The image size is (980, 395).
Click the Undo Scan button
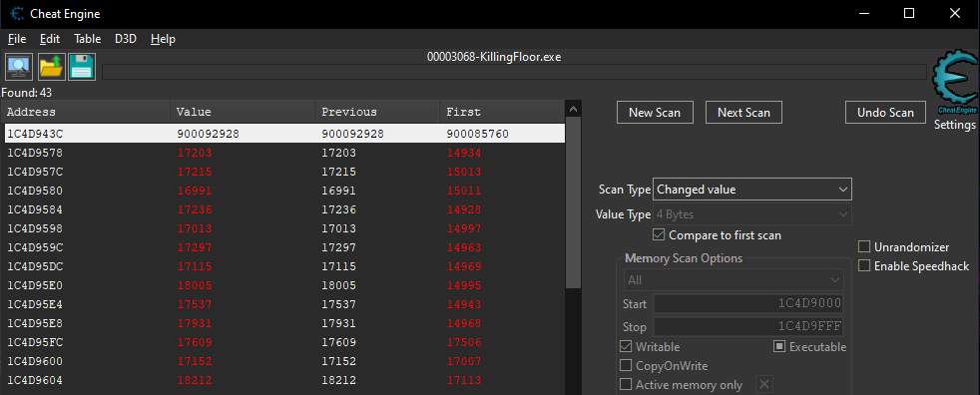(x=885, y=113)
